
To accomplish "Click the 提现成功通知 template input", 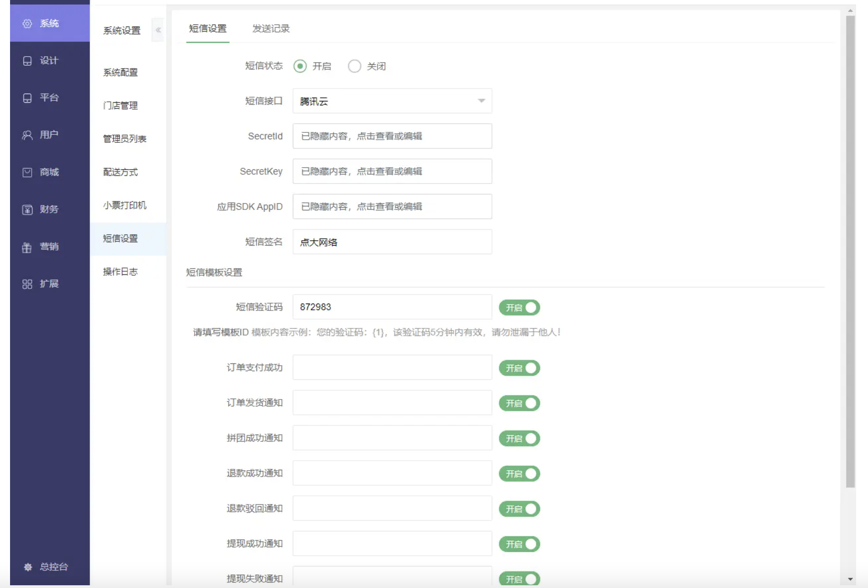I will tap(392, 543).
